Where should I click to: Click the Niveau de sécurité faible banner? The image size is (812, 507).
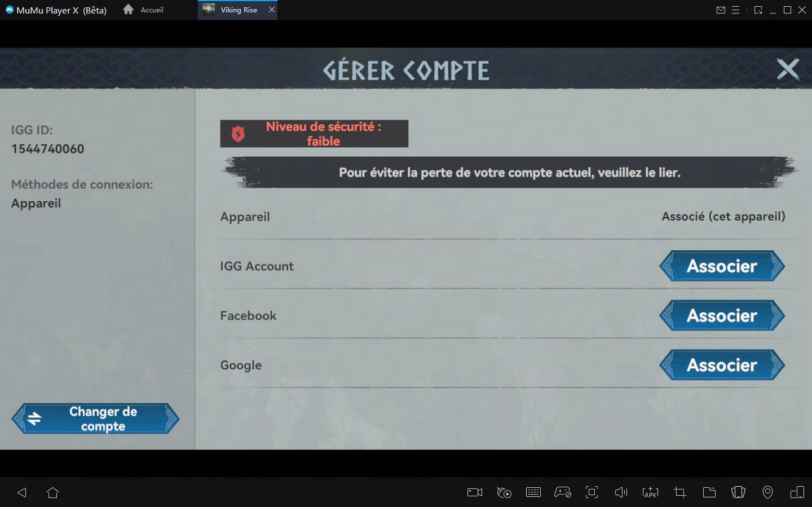point(314,134)
